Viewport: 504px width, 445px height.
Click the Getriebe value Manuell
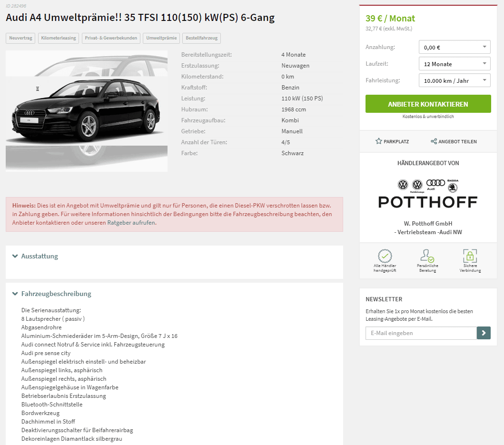click(x=292, y=131)
